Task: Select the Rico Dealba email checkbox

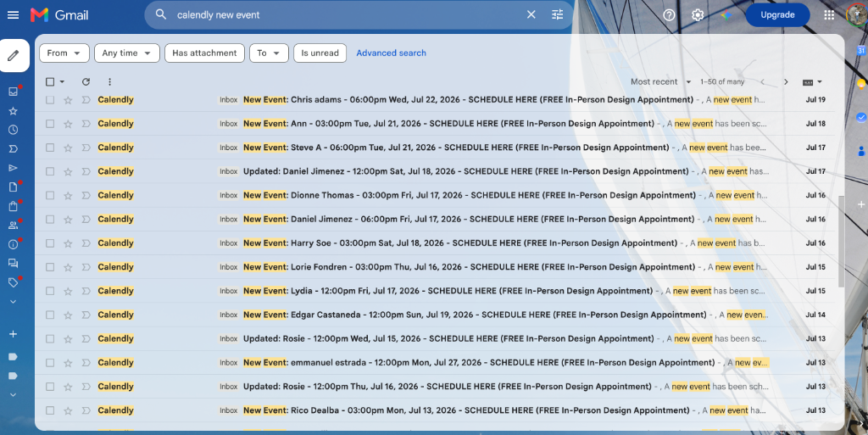Action: [x=50, y=410]
